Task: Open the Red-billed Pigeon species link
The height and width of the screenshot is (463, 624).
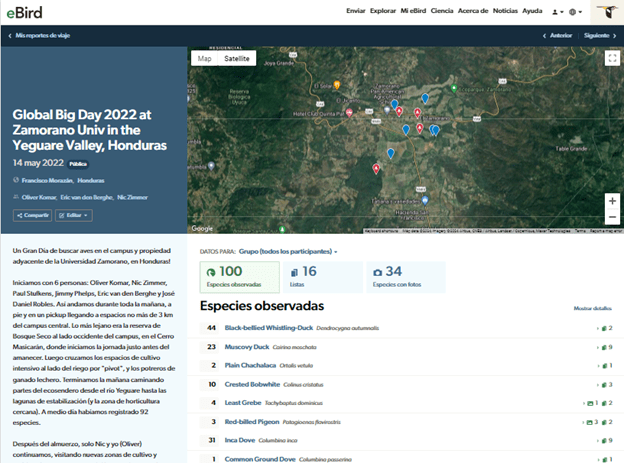Action: click(252, 422)
